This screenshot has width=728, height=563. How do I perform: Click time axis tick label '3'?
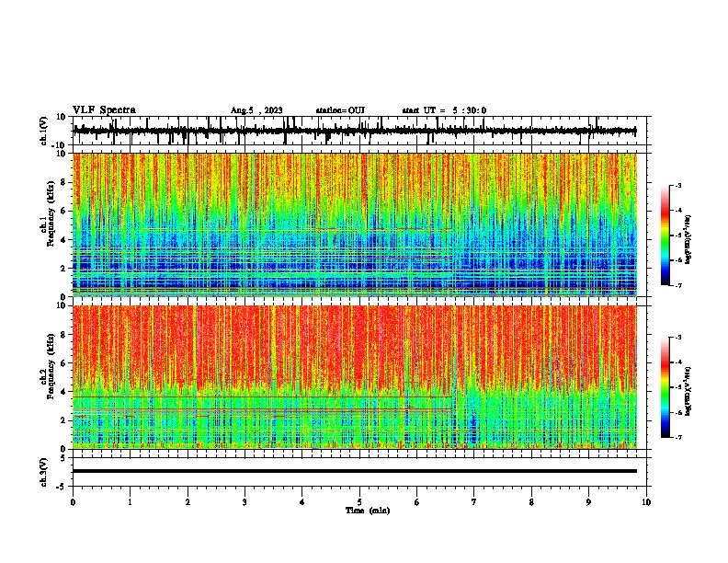pos(245,501)
